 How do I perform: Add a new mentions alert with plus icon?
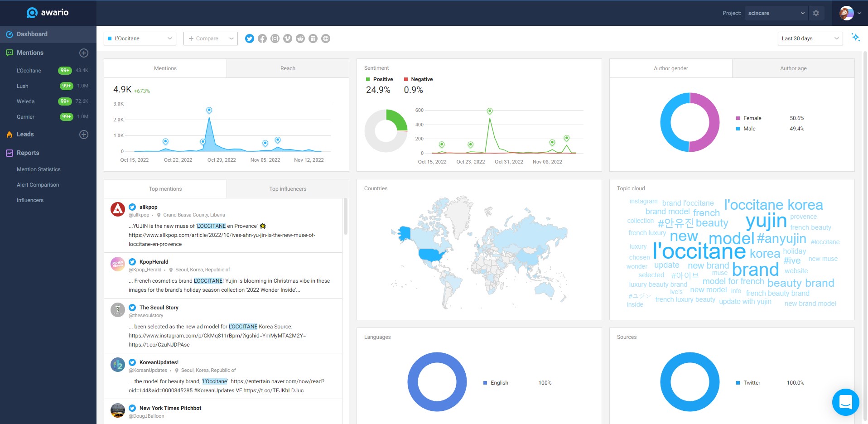(x=84, y=53)
